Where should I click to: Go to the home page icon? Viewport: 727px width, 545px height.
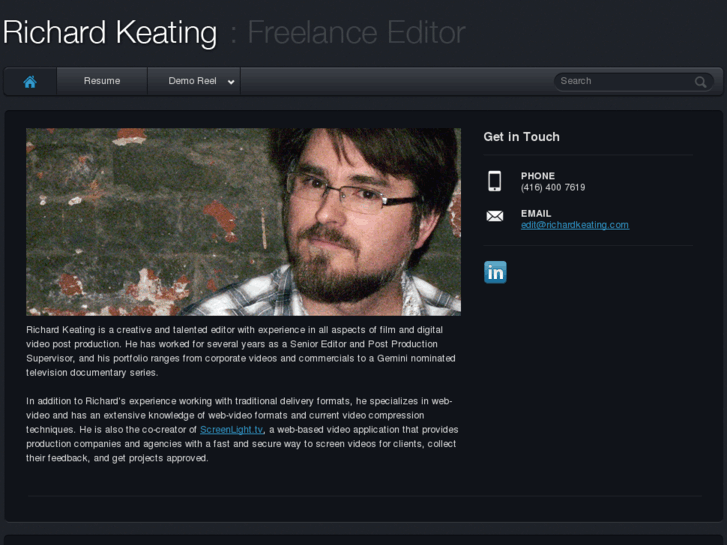tap(30, 82)
